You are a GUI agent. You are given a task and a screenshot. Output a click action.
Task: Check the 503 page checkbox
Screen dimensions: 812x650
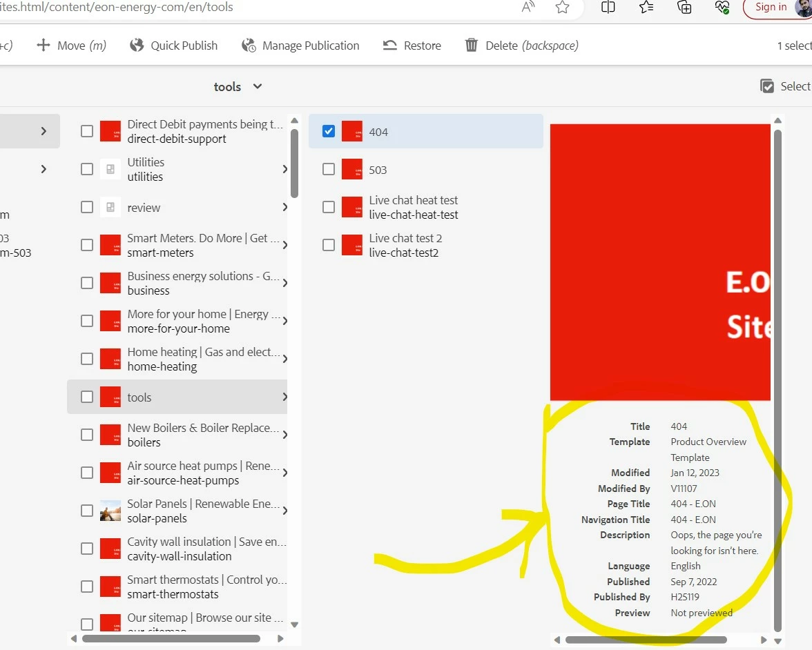point(329,169)
